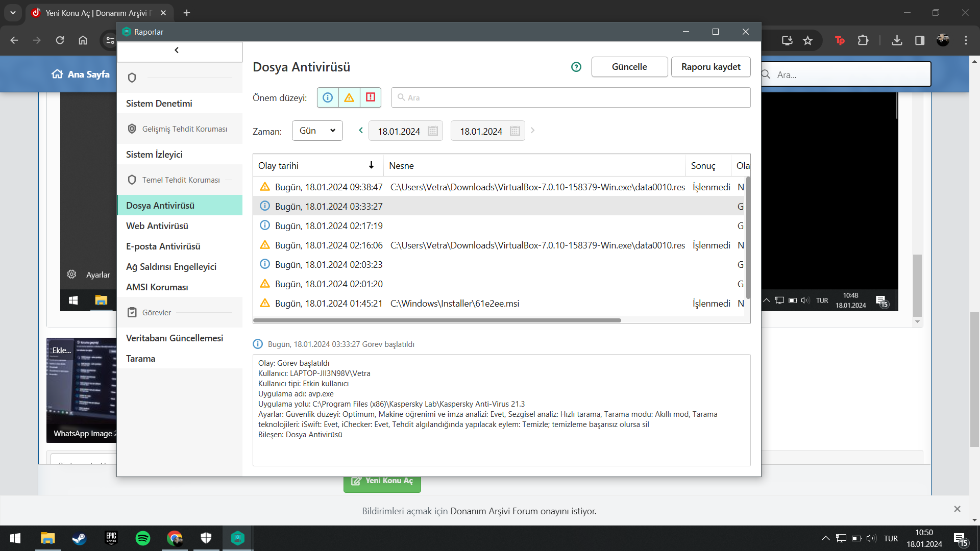Select the 01:45:21 61e2ee.msi event row
The image size is (980, 551).
tap(499, 304)
